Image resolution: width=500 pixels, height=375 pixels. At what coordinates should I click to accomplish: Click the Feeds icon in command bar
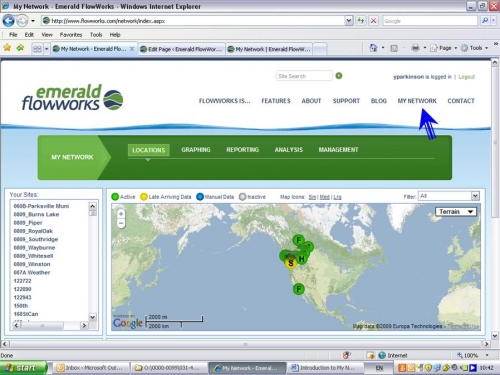394,48
